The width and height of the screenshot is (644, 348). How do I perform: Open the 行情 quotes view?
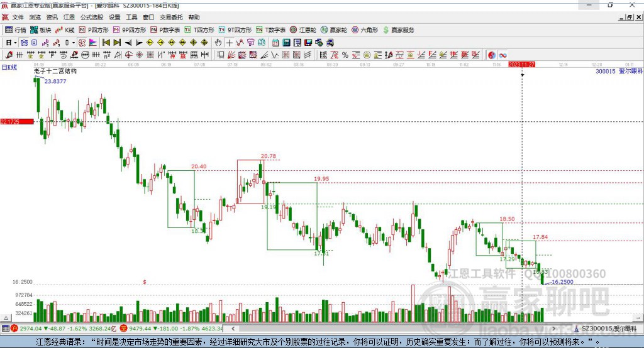[x=15, y=30]
